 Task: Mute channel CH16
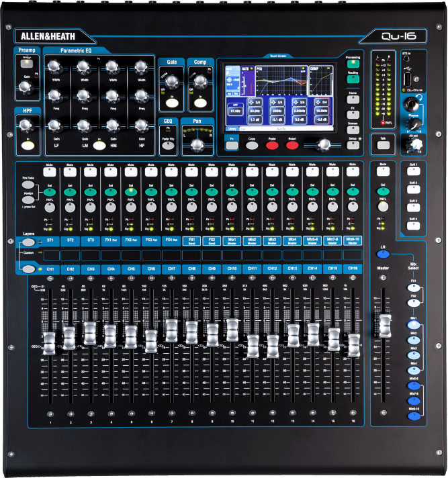(353, 172)
